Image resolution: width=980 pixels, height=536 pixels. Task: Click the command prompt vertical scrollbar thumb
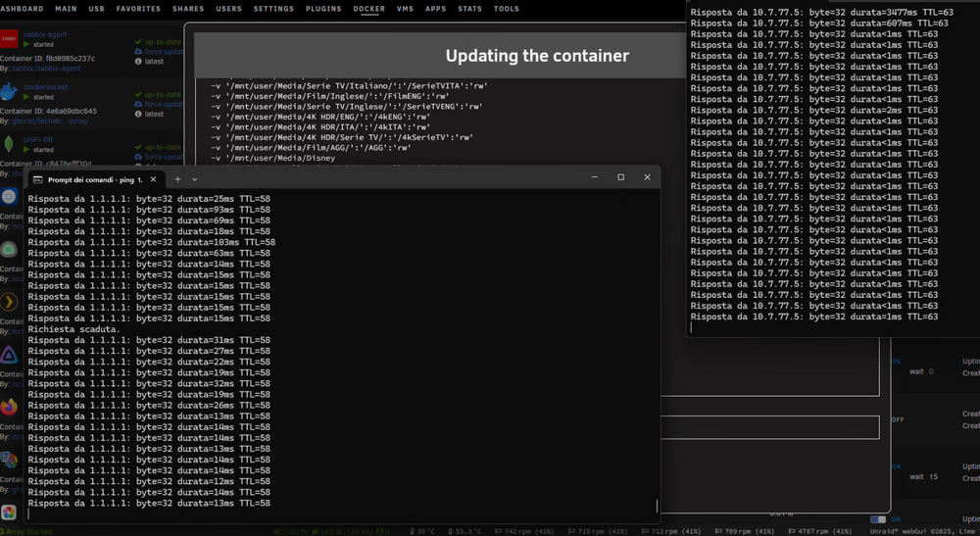[657, 506]
